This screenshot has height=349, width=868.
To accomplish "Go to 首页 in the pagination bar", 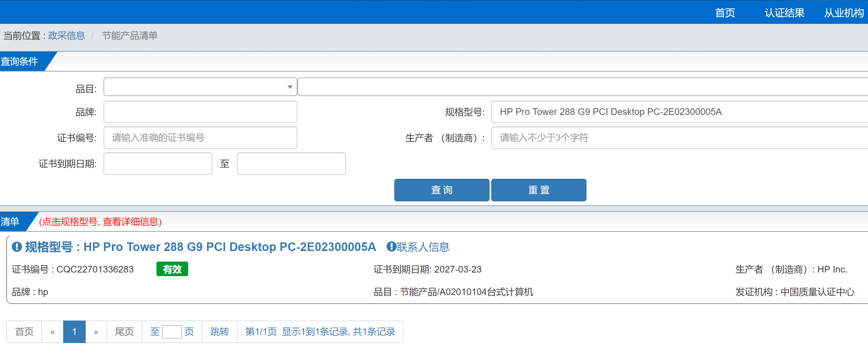I will (x=24, y=332).
